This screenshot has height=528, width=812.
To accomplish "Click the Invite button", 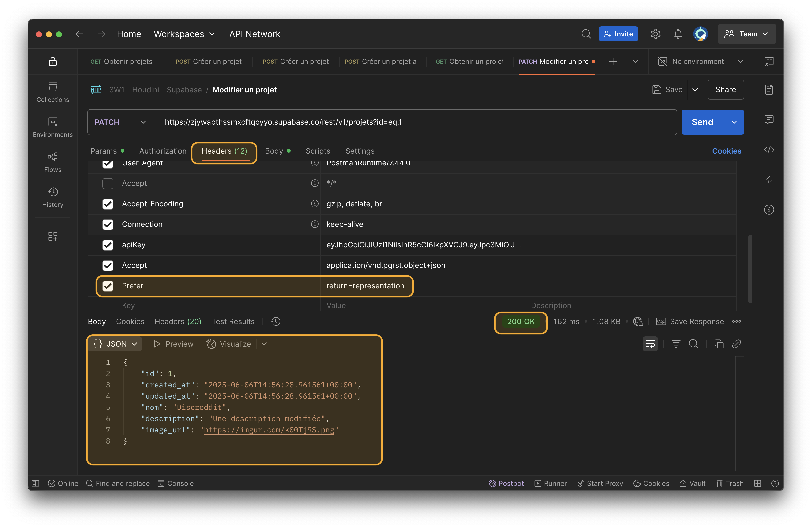I will pyautogui.click(x=618, y=34).
